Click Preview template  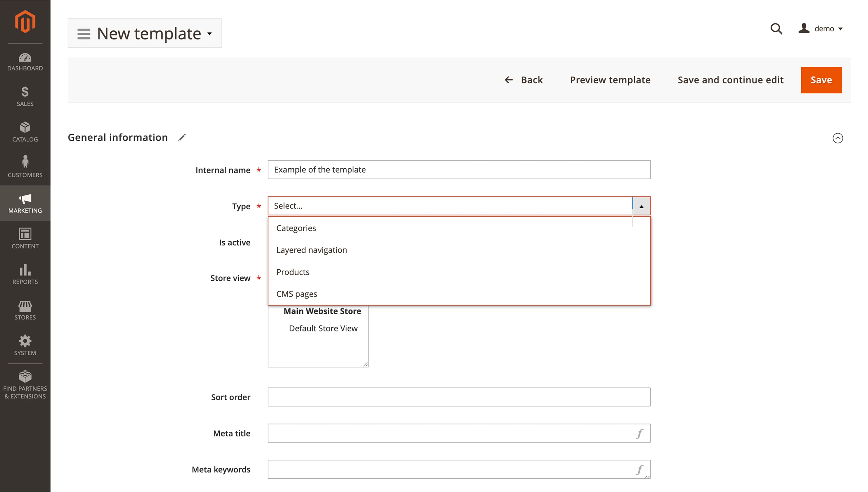click(610, 80)
